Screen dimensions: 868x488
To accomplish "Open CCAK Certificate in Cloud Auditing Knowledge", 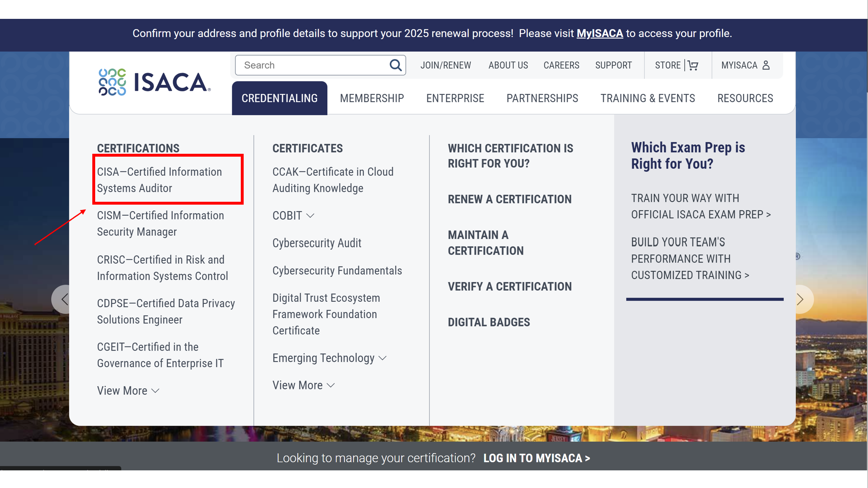I will pyautogui.click(x=333, y=180).
